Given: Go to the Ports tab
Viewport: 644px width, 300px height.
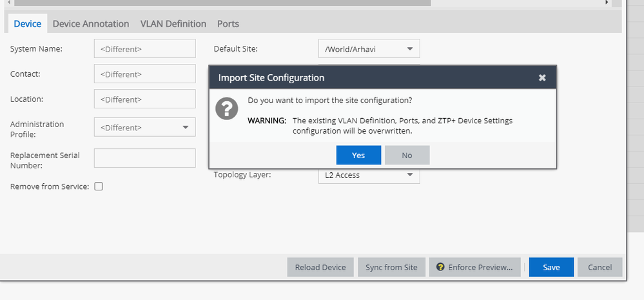Looking at the screenshot, I should [x=228, y=24].
